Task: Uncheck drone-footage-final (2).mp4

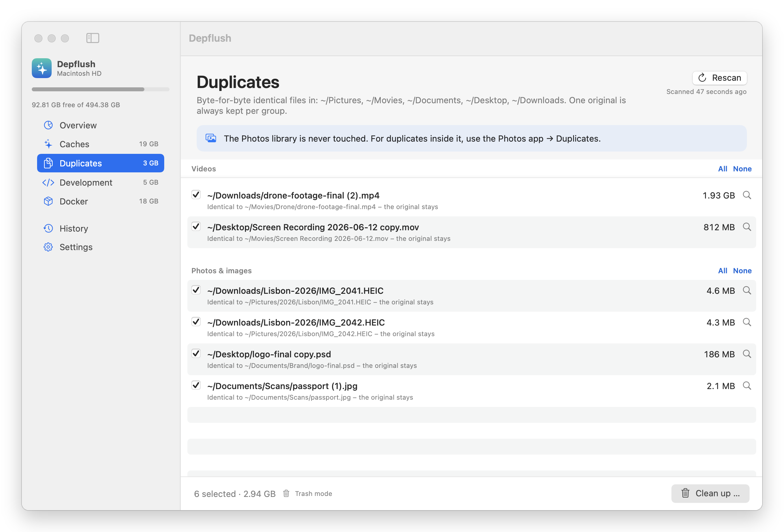Action: (x=196, y=195)
